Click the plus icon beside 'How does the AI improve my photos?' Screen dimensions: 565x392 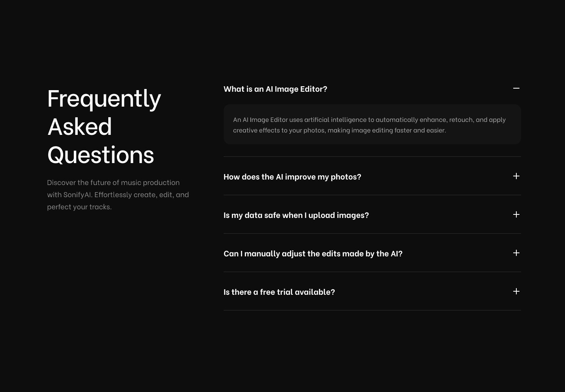pos(516,176)
